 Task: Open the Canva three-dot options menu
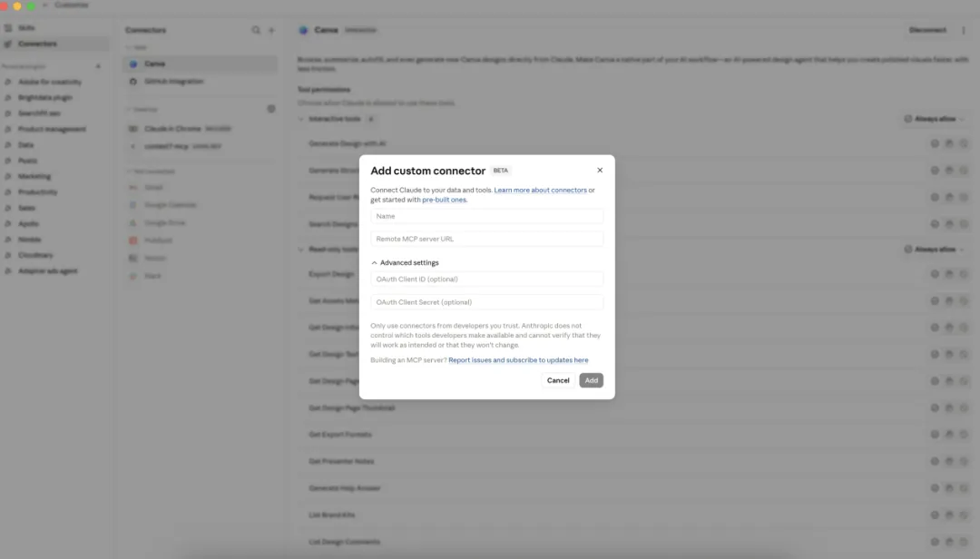963,30
